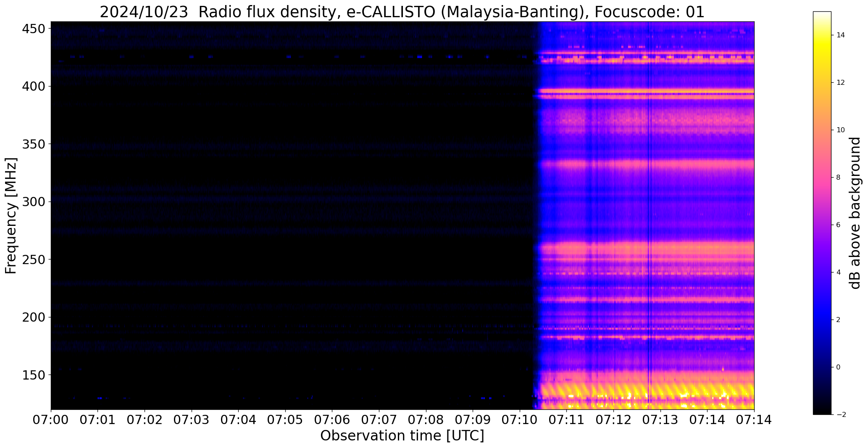This screenshot has height=448, width=868.
Task: Click the colorbar tick value 10
Action: click(x=841, y=130)
